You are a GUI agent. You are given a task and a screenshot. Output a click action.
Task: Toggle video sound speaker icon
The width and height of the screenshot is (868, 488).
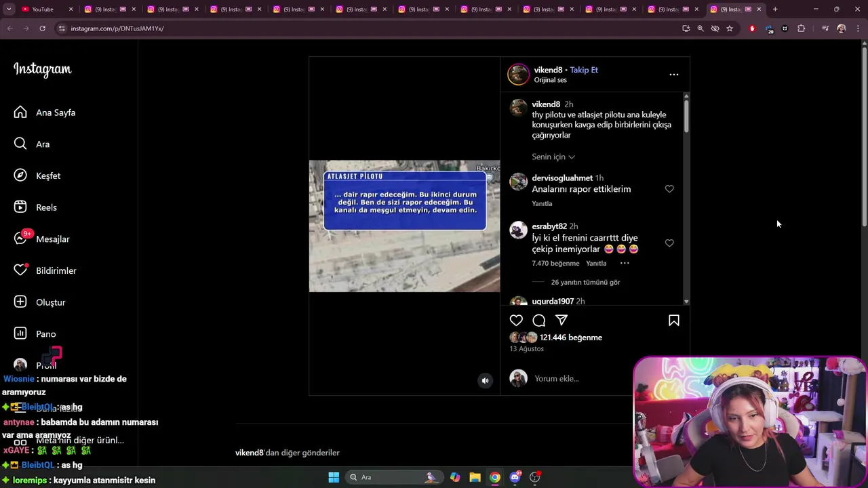[x=485, y=381]
